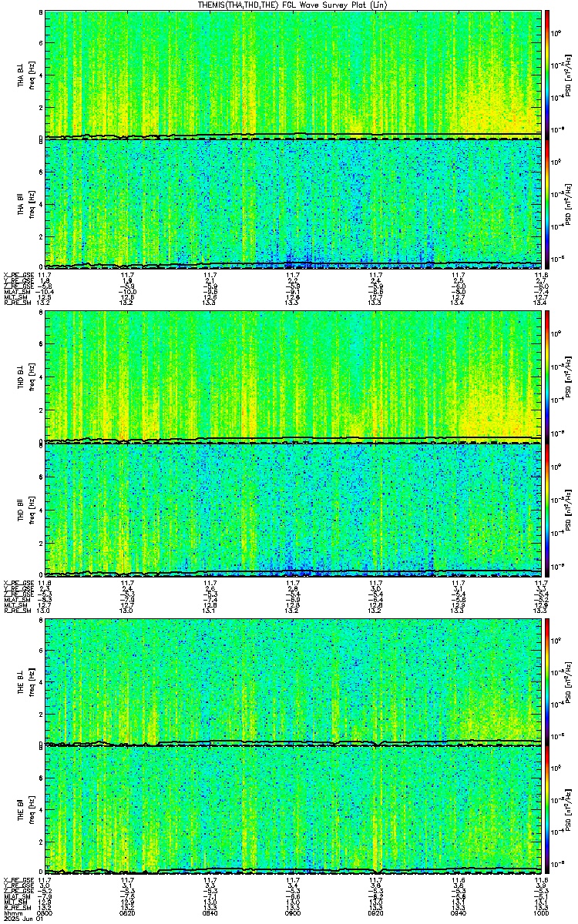This screenshot has height=924, width=578.
Task: Click the plot title THEMIS FGL Wave Survey
Action: coord(292,5)
